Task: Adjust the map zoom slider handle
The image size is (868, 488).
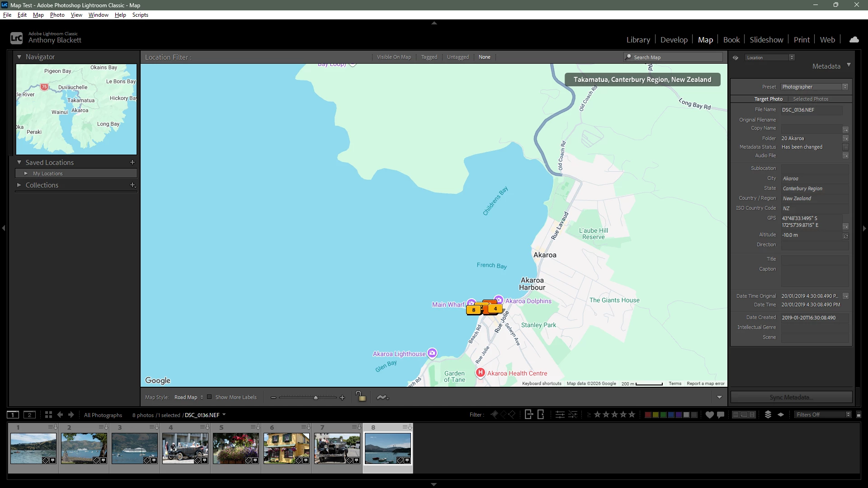Action: pos(316,398)
